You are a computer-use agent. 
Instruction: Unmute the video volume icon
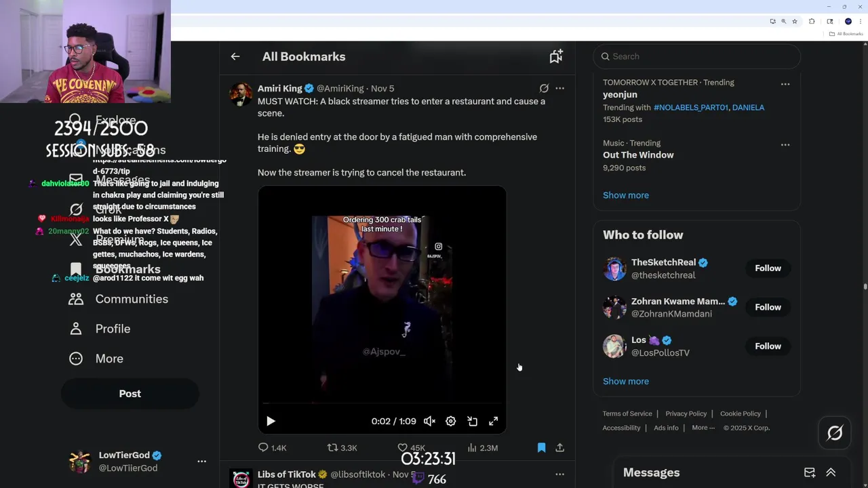point(429,421)
